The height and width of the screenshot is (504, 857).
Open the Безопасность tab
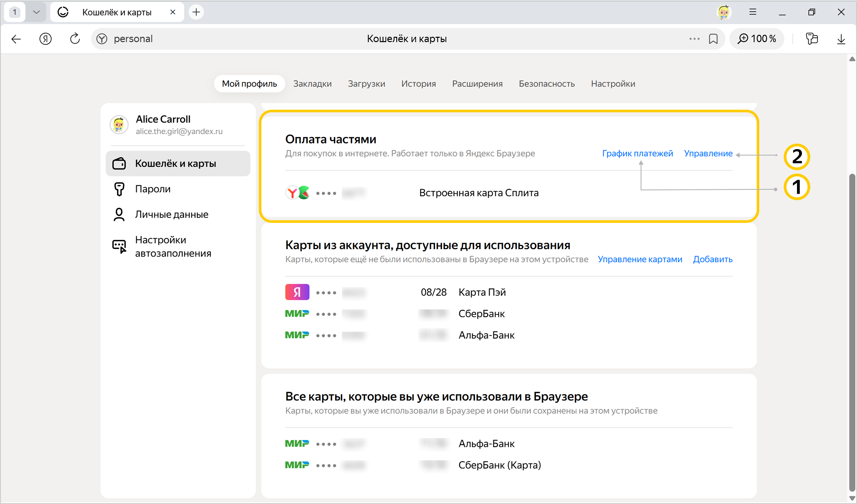547,84
